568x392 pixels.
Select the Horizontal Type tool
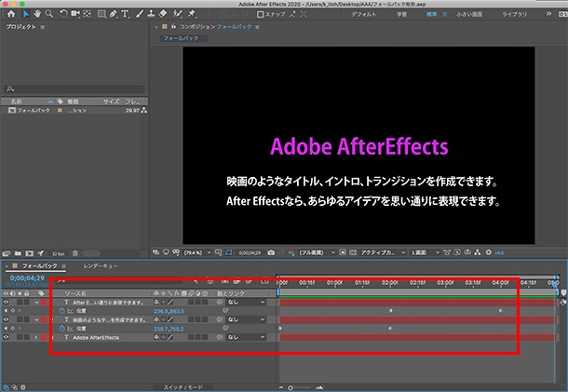click(125, 14)
